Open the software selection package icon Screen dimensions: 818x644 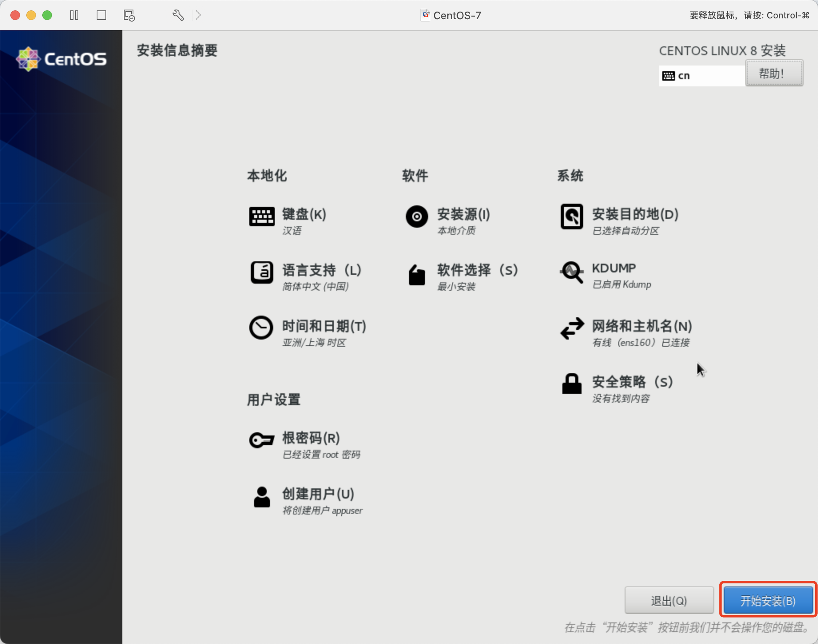(417, 275)
